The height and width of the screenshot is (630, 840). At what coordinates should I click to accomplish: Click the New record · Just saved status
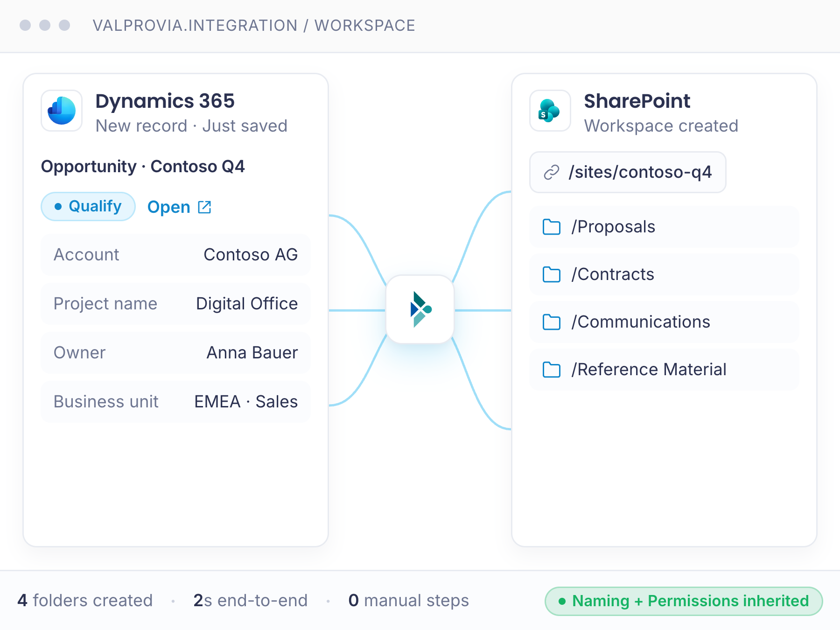(191, 126)
